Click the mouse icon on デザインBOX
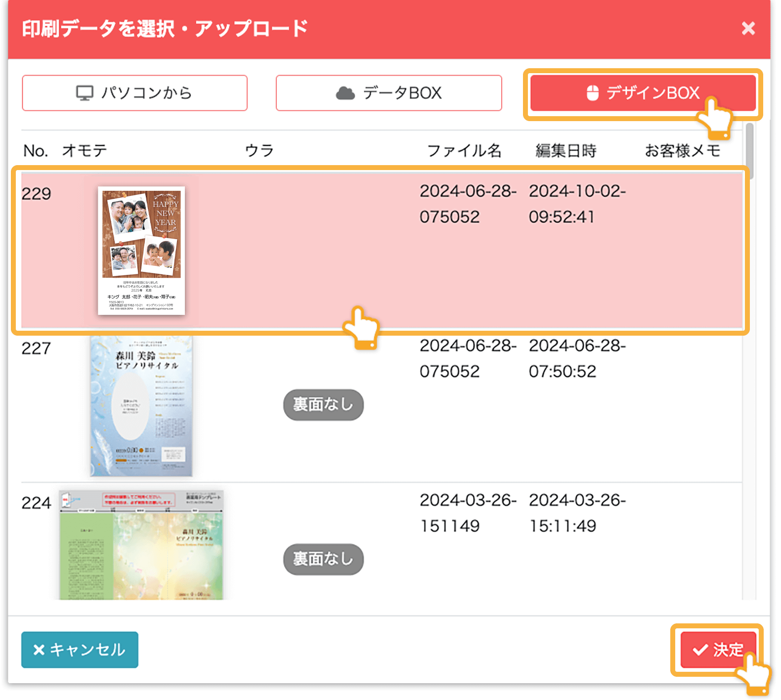This screenshot has height=700, width=781. coord(592,93)
